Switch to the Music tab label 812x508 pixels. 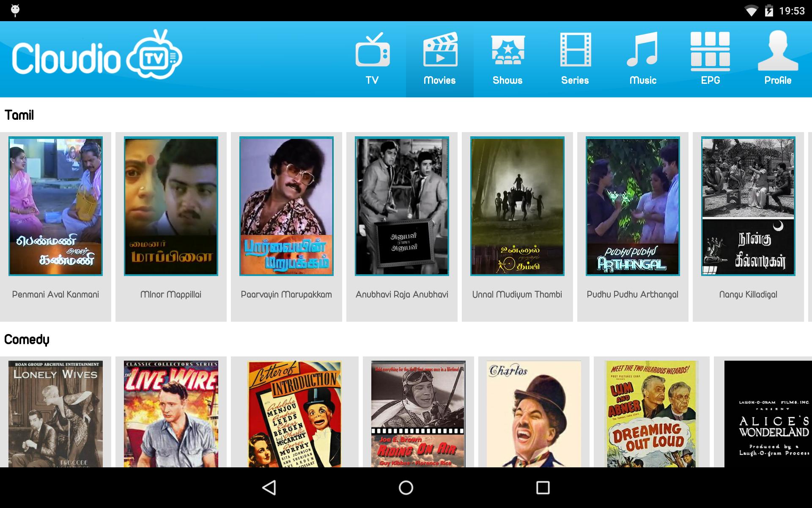tap(643, 80)
